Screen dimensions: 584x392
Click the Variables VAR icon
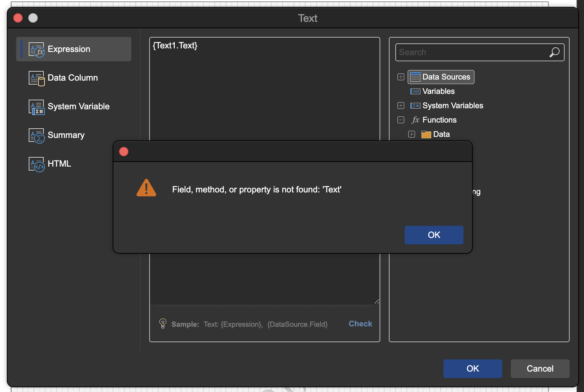tap(415, 91)
